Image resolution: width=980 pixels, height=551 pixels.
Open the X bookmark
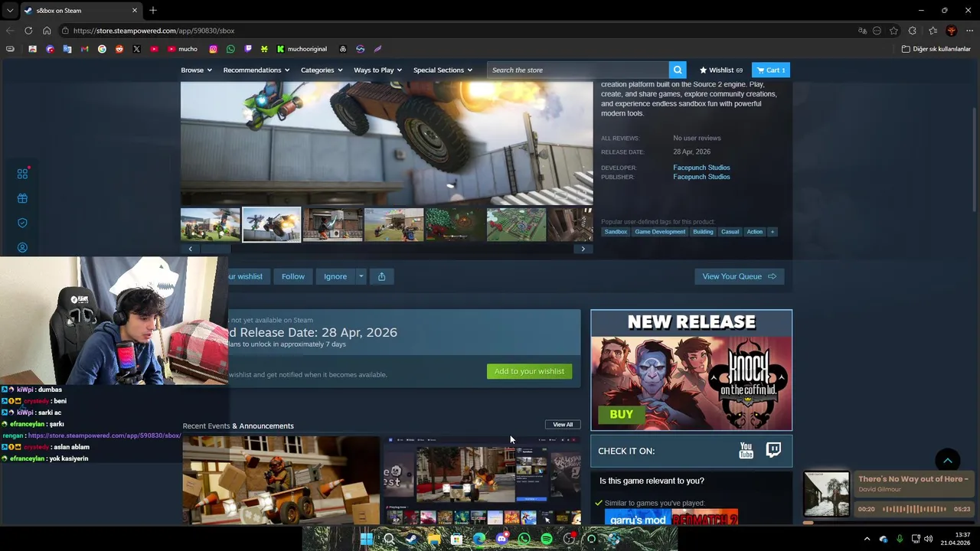pos(136,49)
